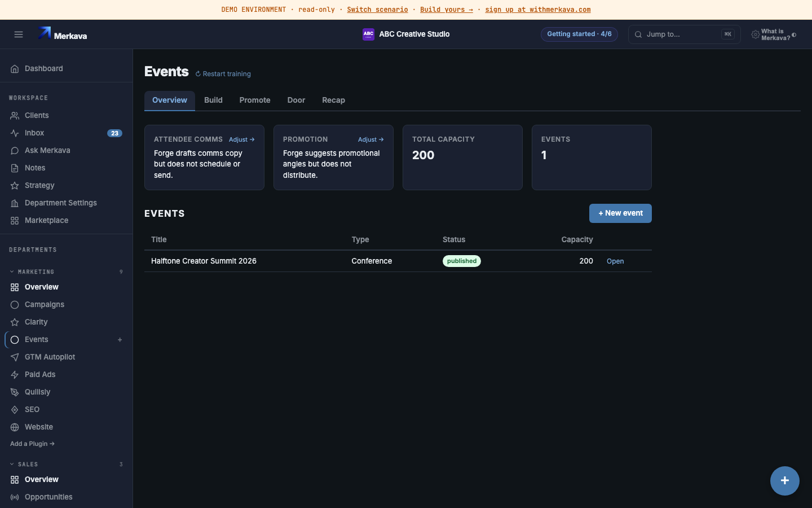The height and width of the screenshot is (508, 812).
Task: Open settings via the gear icon
Action: pyautogui.click(x=755, y=35)
